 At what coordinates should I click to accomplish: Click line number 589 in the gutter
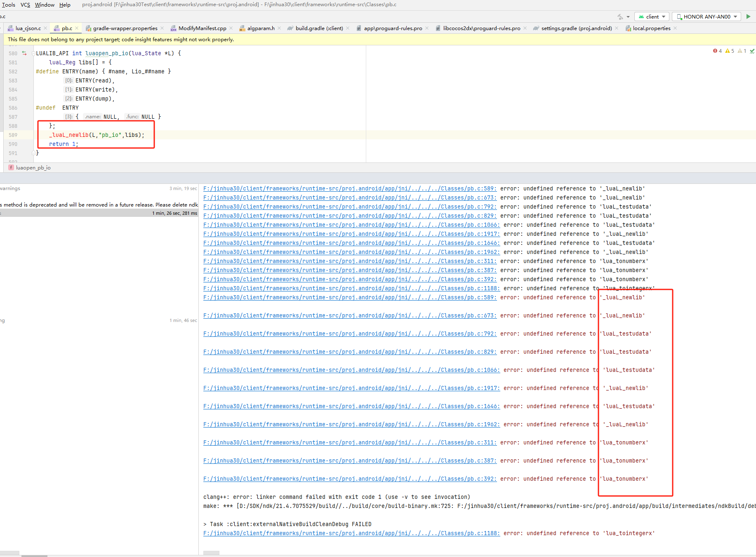[13, 135]
